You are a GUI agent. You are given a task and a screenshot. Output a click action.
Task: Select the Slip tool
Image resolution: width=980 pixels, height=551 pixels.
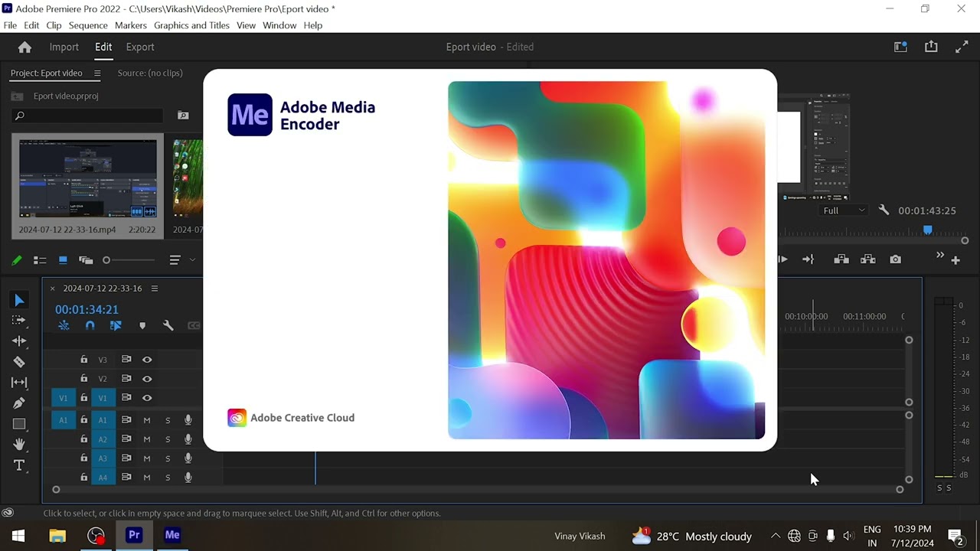coord(19,382)
